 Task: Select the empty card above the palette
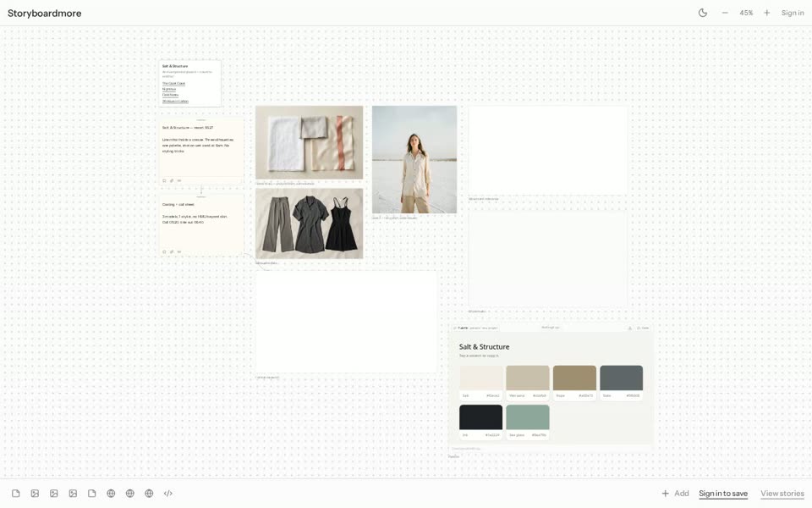tap(548, 259)
